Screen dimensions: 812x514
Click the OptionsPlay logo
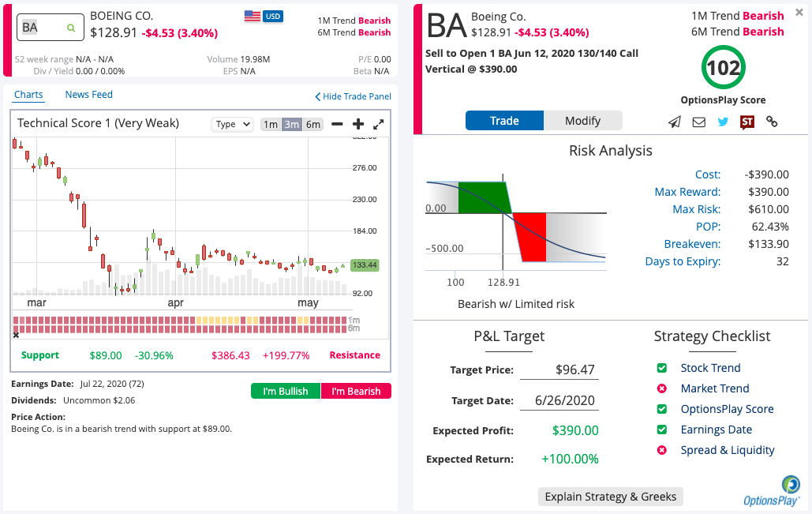point(772,491)
